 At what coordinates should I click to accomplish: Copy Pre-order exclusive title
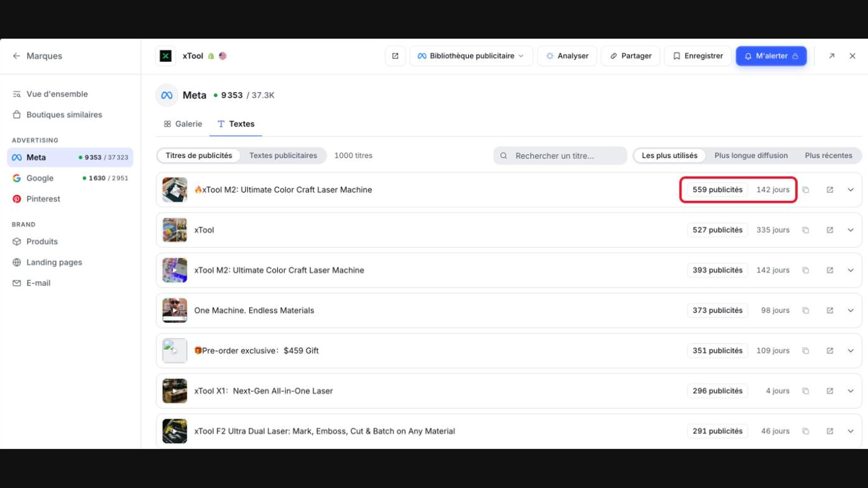pyautogui.click(x=806, y=351)
